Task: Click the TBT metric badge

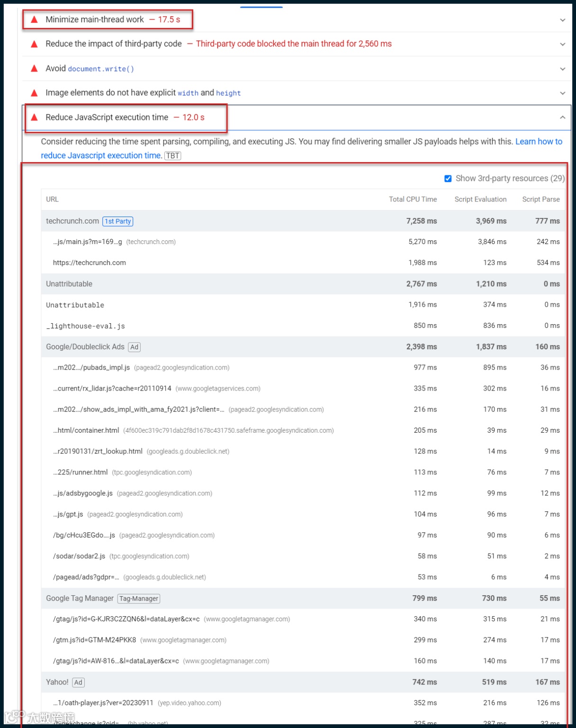Action: point(172,155)
